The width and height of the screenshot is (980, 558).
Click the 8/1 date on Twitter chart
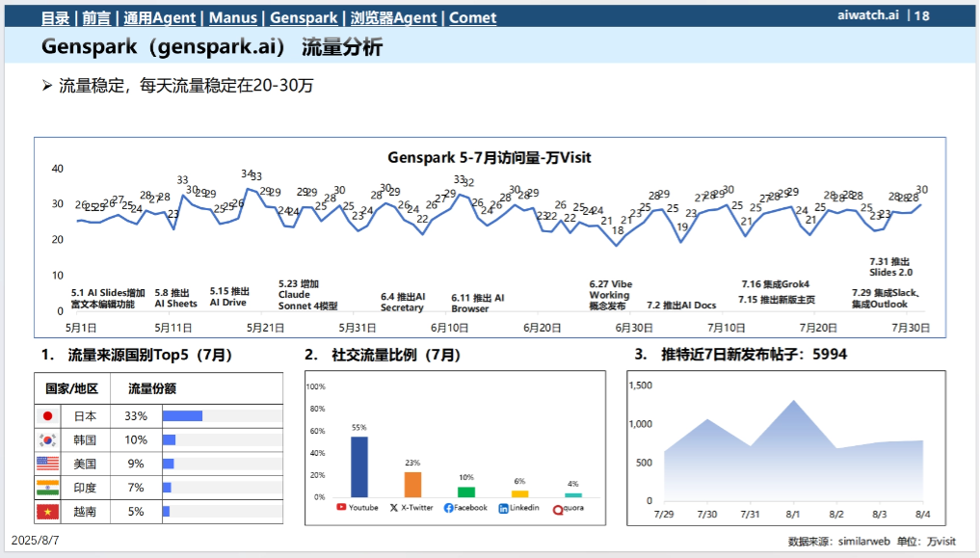coord(792,515)
